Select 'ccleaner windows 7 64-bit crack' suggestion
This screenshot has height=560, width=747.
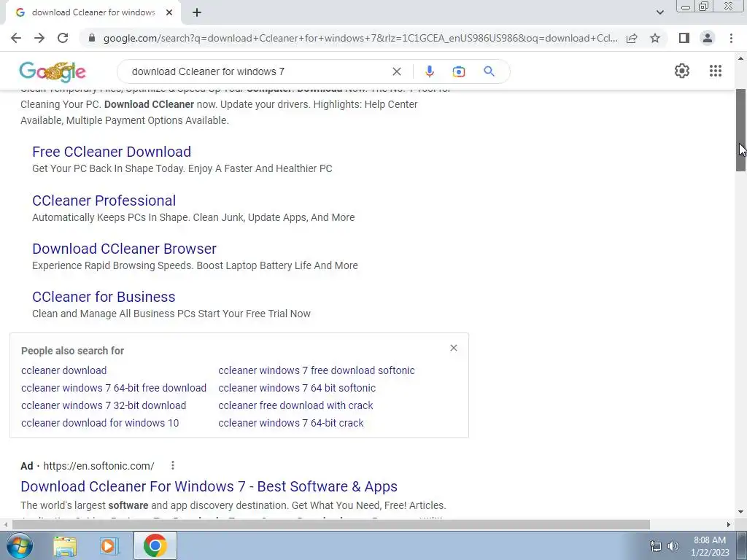[290, 423]
